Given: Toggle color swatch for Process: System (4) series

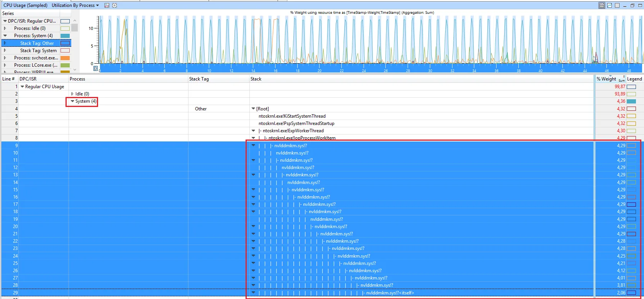Looking at the screenshot, I should 65,36.
